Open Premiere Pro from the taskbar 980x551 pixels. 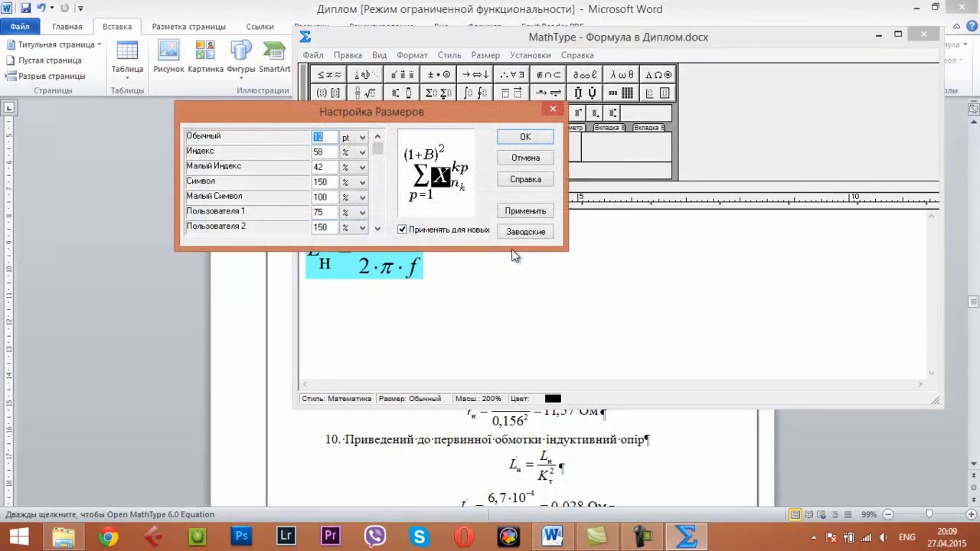[331, 536]
